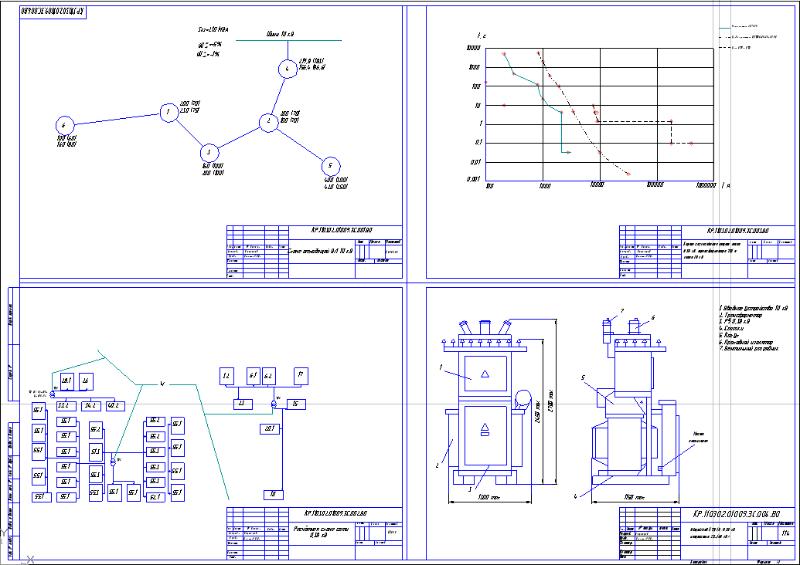Click drawing code in bottom-right title block
The width and height of the screenshot is (800, 565).
(x=736, y=514)
